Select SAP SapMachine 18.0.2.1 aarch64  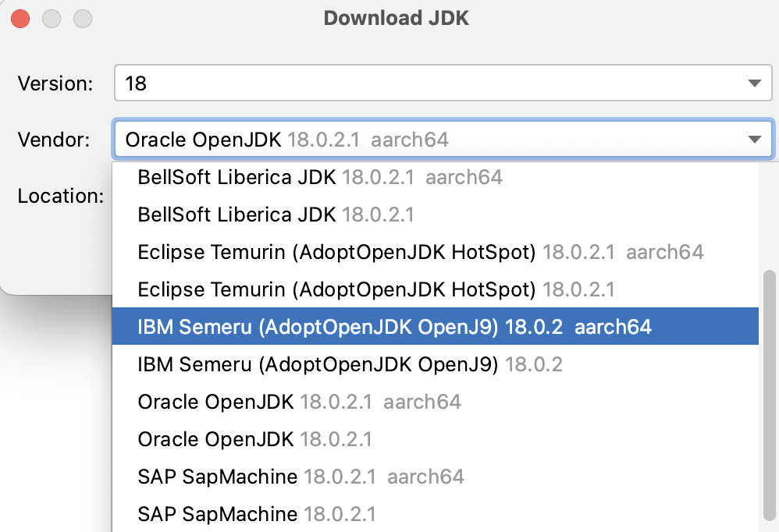pyautogui.click(x=301, y=477)
